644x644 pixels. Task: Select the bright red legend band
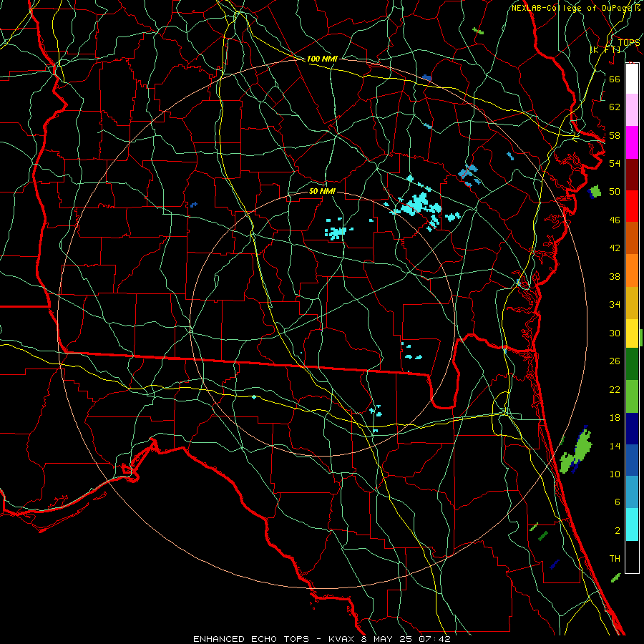tap(632, 206)
